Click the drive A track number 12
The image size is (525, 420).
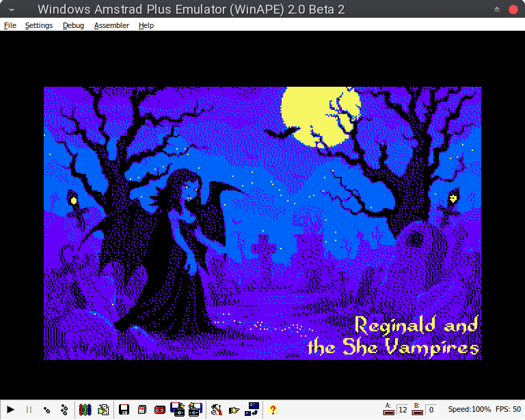403,410
